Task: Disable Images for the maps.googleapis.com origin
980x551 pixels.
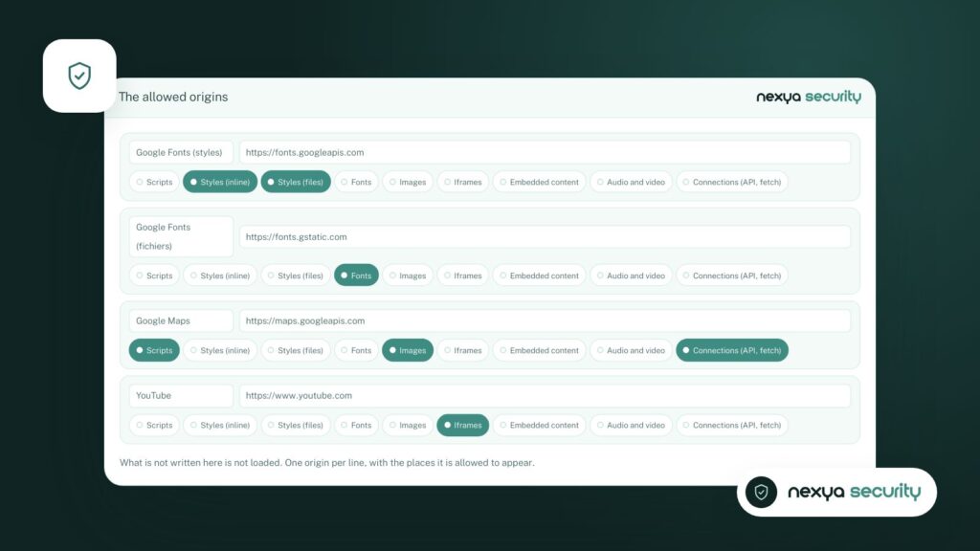Action: (x=408, y=350)
